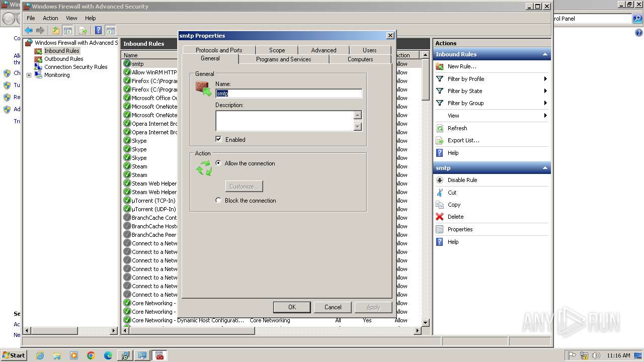
Task: Collapse the Inbound Rules actions section
Action: 544,54
